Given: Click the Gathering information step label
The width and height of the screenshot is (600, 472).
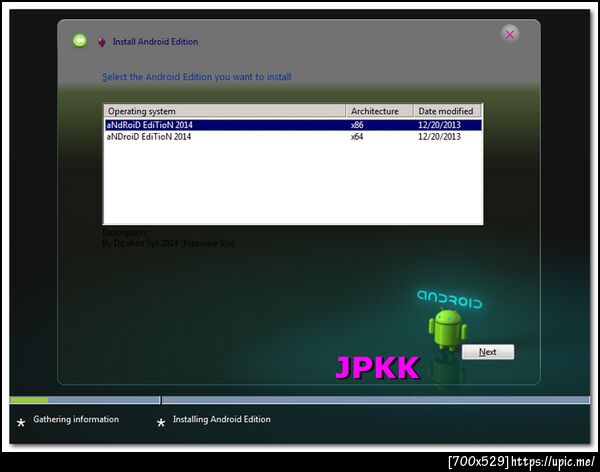Looking at the screenshot, I should click(x=76, y=419).
